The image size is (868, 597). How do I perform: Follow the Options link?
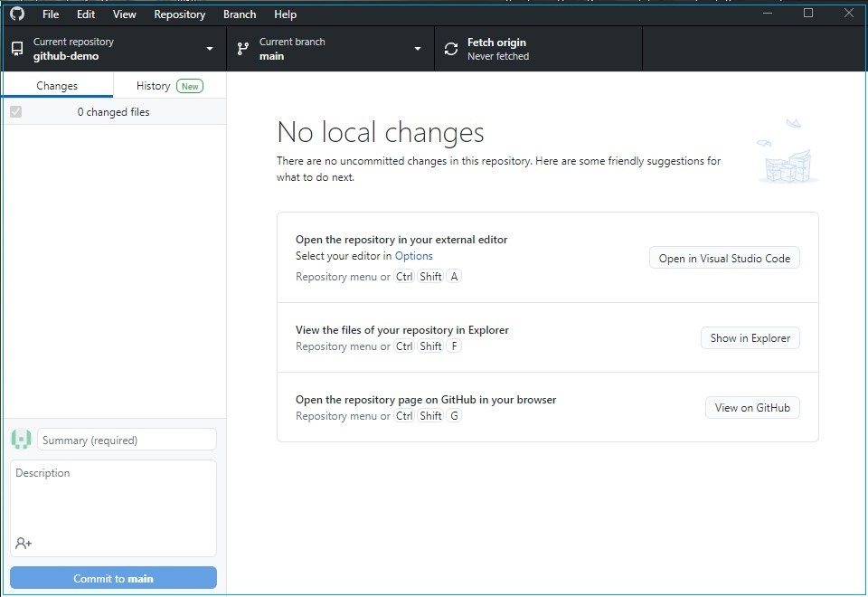(413, 256)
